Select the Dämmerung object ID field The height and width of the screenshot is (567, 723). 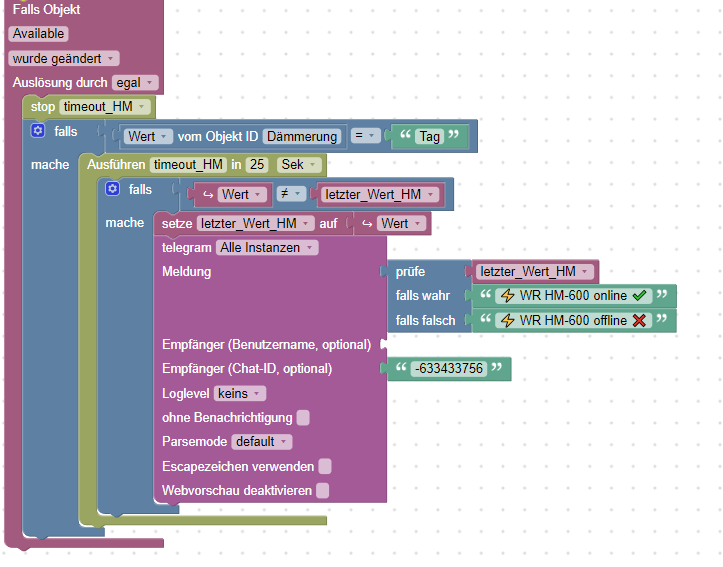pos(302,136)
